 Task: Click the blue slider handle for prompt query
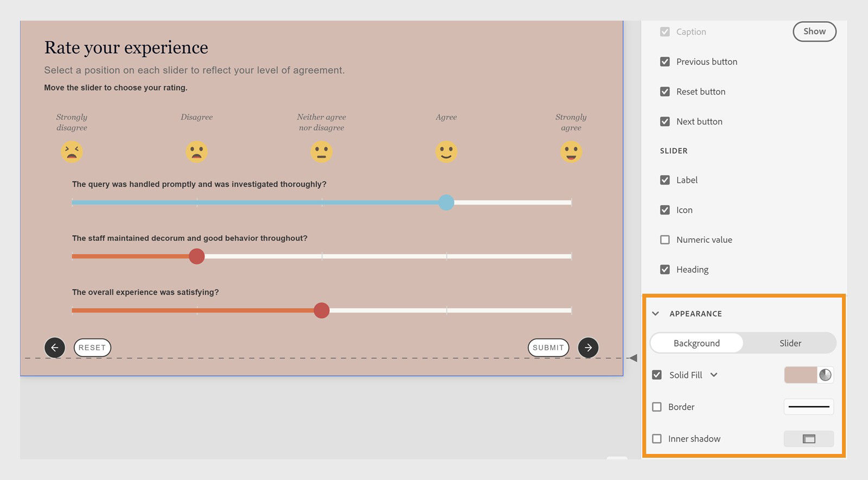click(446, 203)
